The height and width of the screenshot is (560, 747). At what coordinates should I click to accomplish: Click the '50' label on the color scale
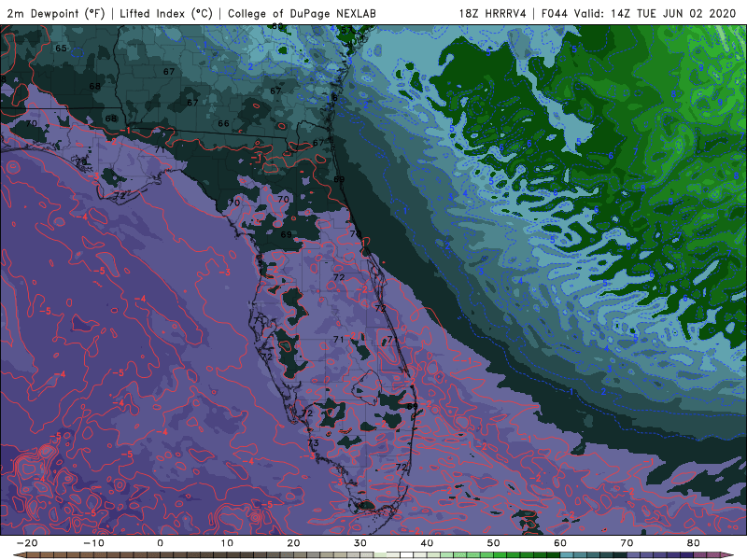[x=494, y=543]
